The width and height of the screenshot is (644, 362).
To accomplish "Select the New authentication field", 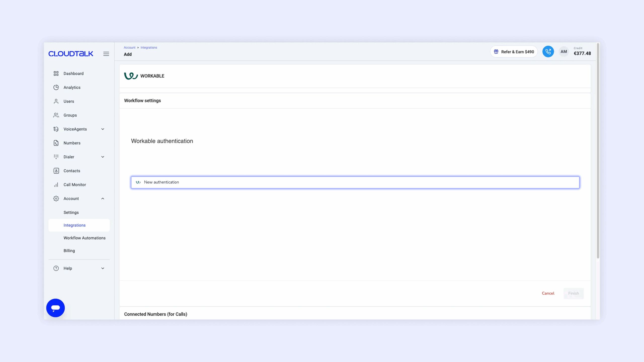I will pyautogui.click(x=355, y=182).
